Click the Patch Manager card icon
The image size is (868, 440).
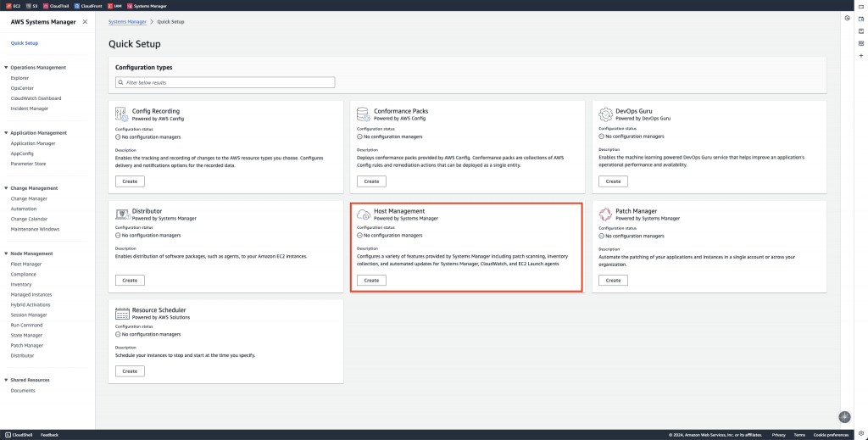tap(605, 214)
